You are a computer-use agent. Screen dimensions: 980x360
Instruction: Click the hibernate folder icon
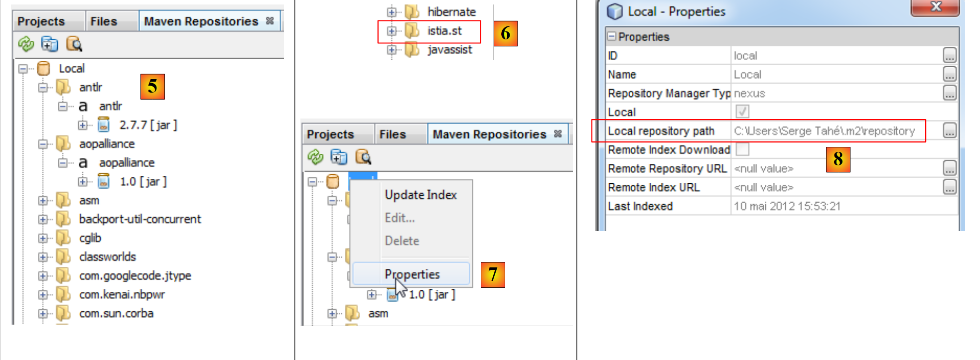(412, 11)
